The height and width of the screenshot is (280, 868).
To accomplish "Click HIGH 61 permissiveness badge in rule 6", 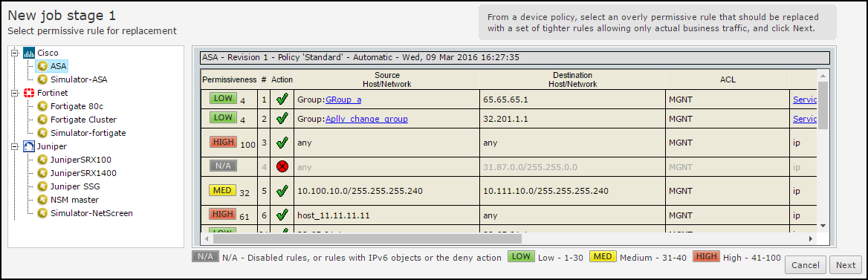I will coord(223,213).
